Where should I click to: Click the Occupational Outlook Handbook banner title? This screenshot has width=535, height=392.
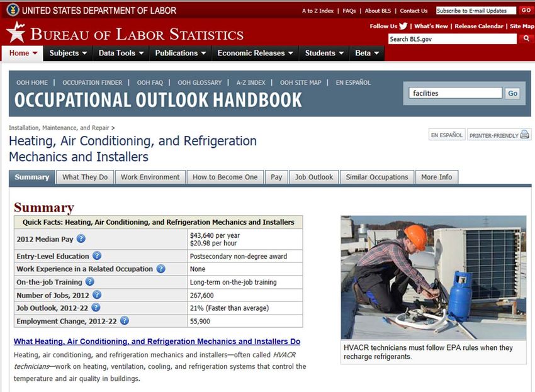click(158, 100)
